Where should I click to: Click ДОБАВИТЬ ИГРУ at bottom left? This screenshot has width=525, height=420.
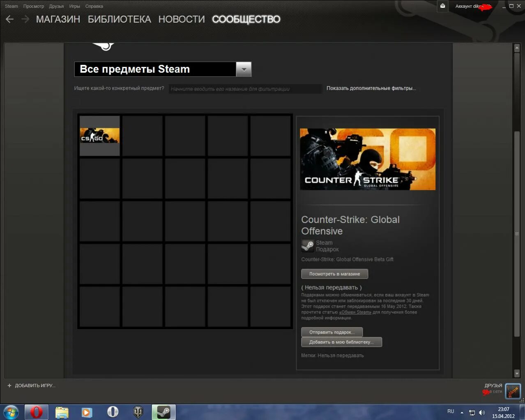(35, 385)
